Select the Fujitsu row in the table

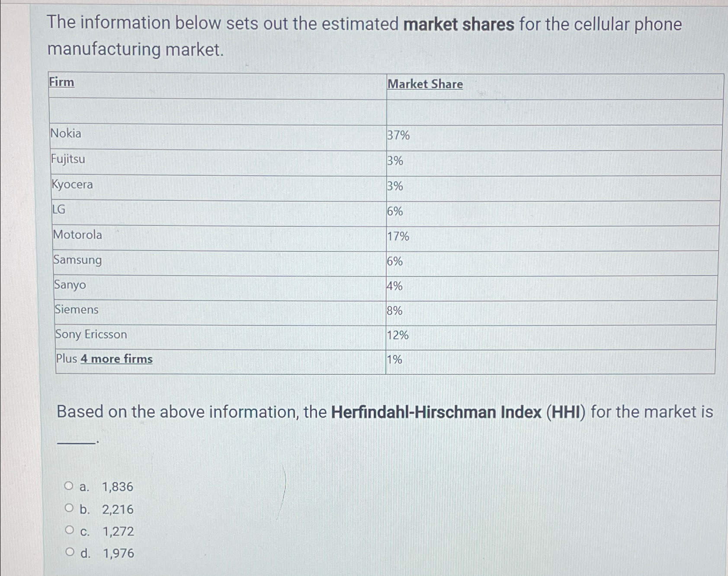tap(173, 160)
